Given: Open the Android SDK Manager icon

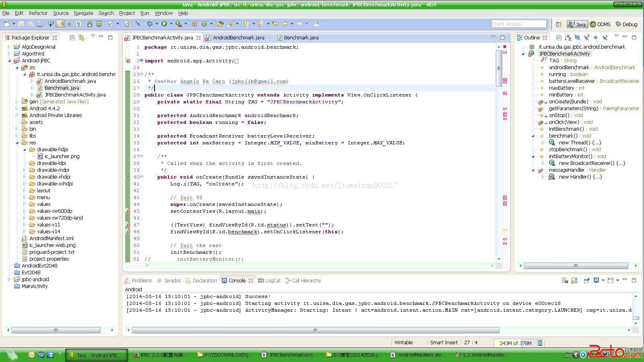Looking at the screenshot, I should tap(89, 24).
